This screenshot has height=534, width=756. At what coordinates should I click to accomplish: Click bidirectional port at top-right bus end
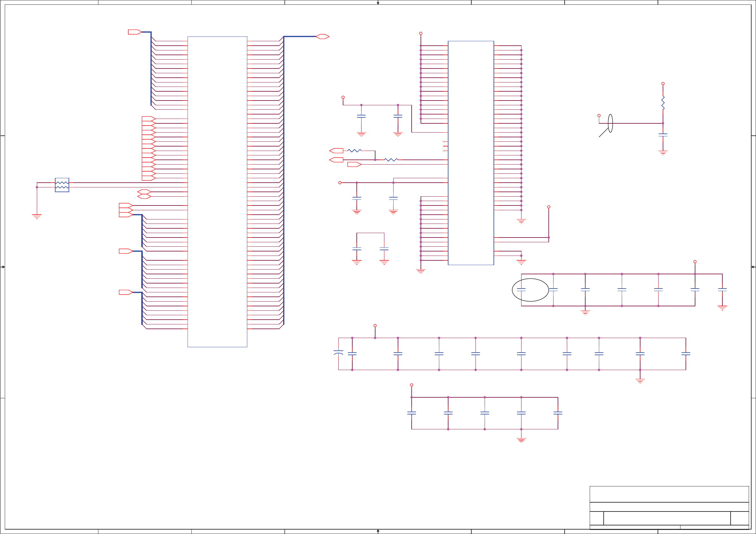[322, 36]
